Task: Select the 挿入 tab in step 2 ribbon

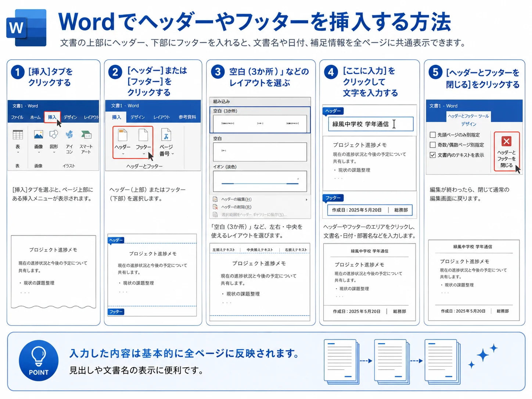Action: 116,117
